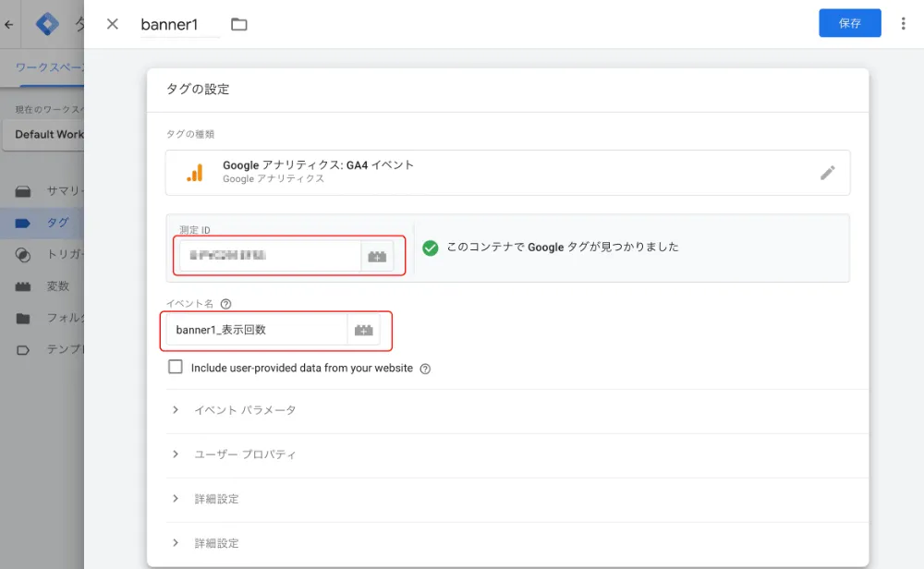
Task: Open the Default Workspace selector
Action: [43, 134]
